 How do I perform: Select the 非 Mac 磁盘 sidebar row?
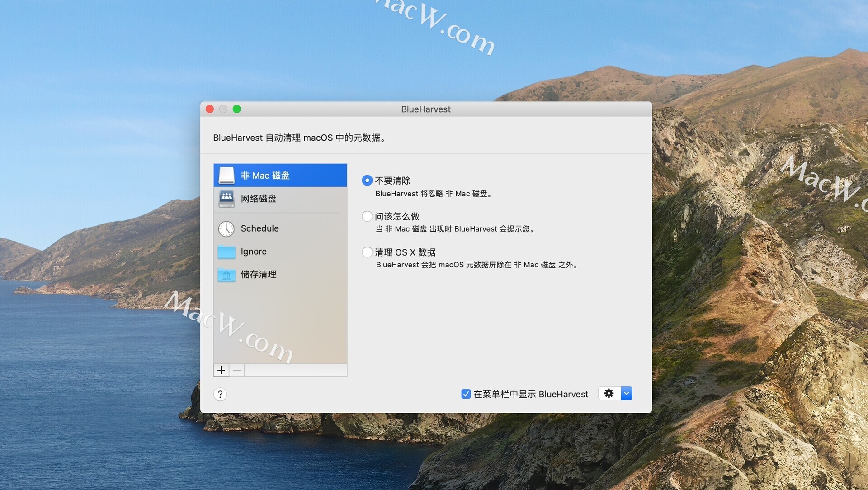pos(280,175)
